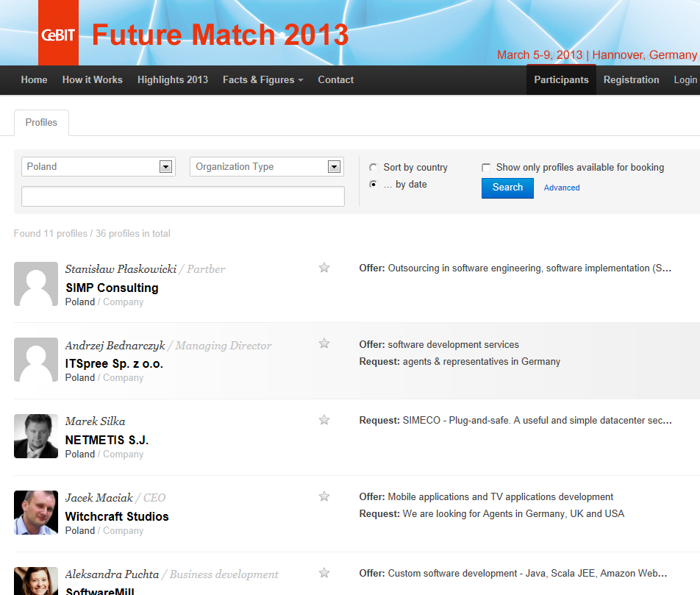The width and height of the screenshot is (700, 595).
Task: Click the keyword search text field
Action: pos(183,196)
